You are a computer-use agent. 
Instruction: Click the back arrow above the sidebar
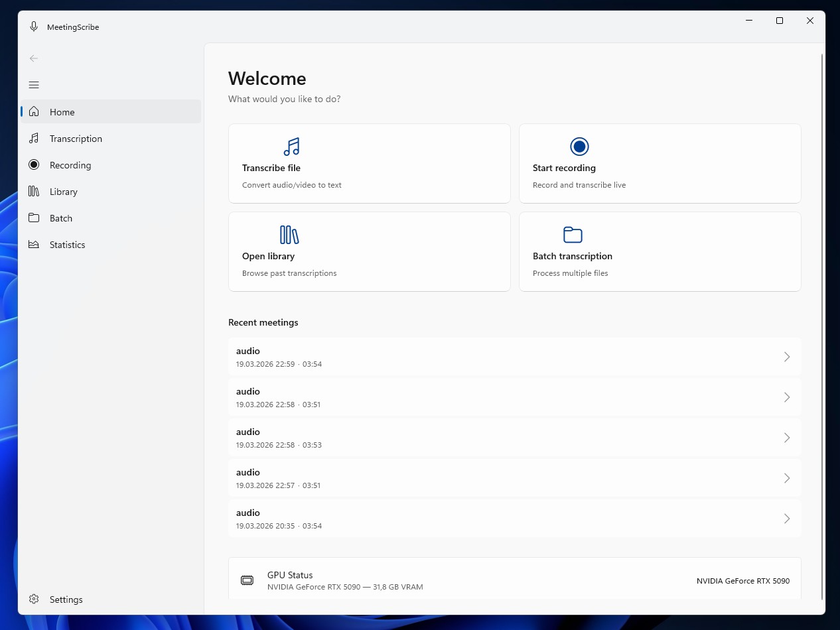click(33, 58)
